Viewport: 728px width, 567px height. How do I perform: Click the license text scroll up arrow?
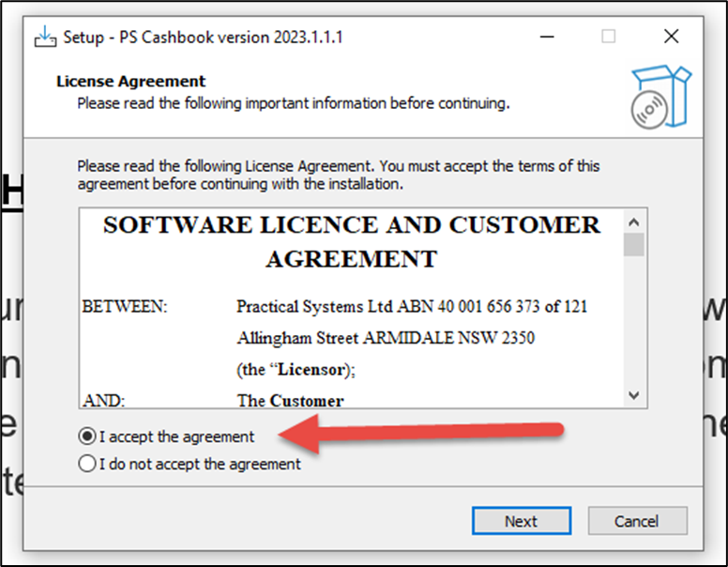tap(634, 222)
